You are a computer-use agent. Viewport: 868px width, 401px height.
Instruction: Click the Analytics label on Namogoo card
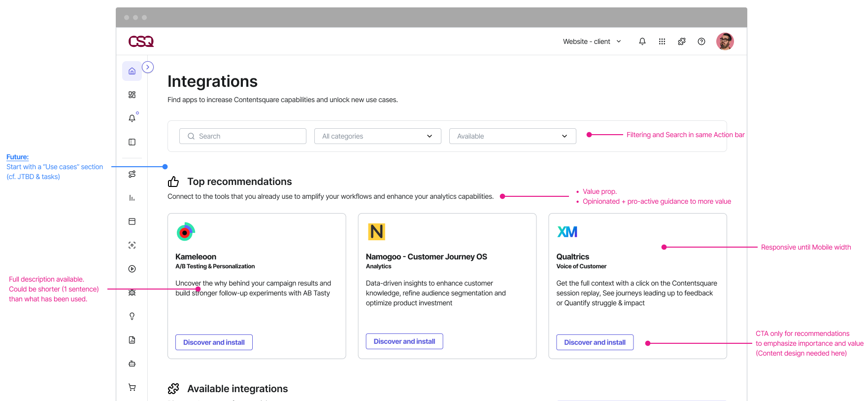[x=379, y=266]
